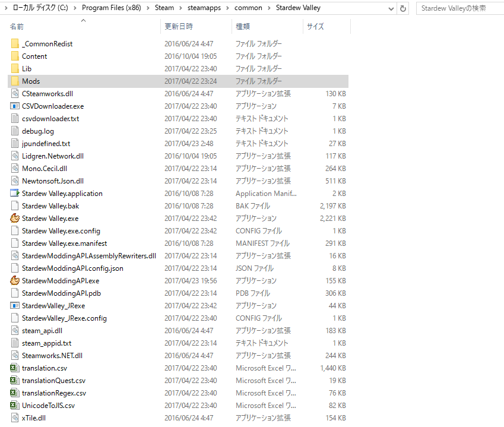Go to the Steam breadcrumb folder
Image resolution: width=504 pixels, height=427 pixels.
pos(164,8)
